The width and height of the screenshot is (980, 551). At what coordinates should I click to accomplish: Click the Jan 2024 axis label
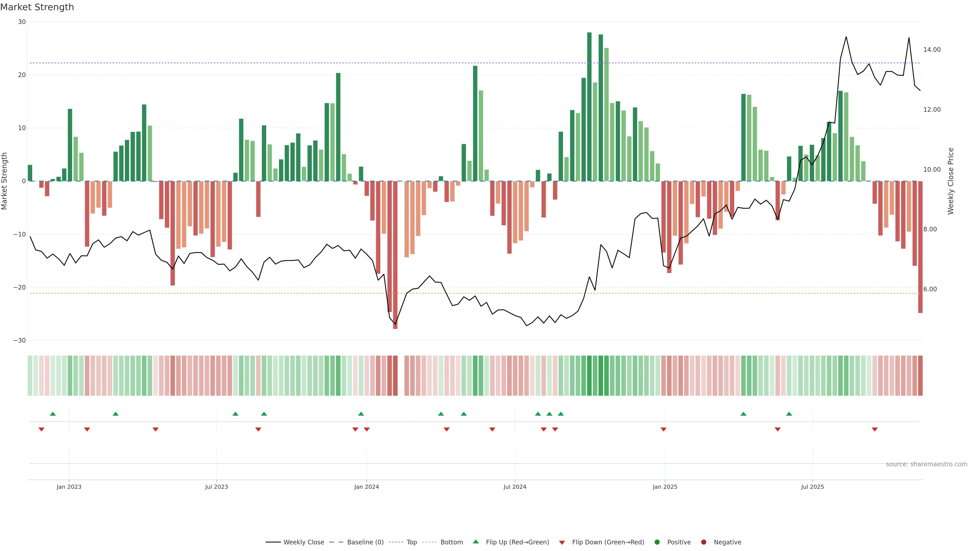pyautogui.click(x=366, y=487)
